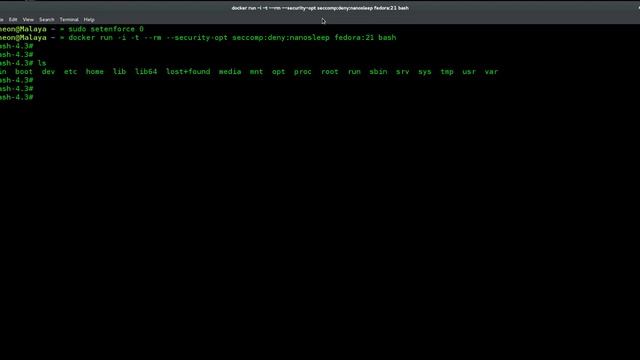
Task: Click the 'lib' directory name
Action: click(x=119, y=71)
